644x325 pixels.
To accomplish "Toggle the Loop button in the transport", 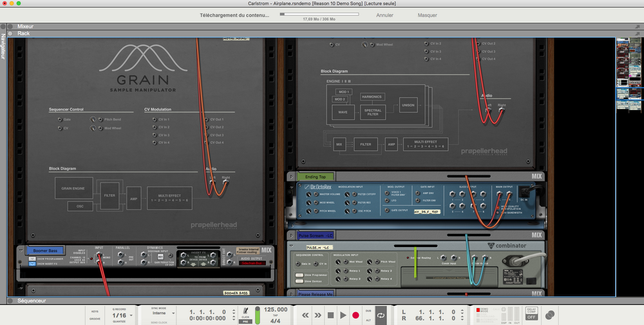I will tap(381, 315).
